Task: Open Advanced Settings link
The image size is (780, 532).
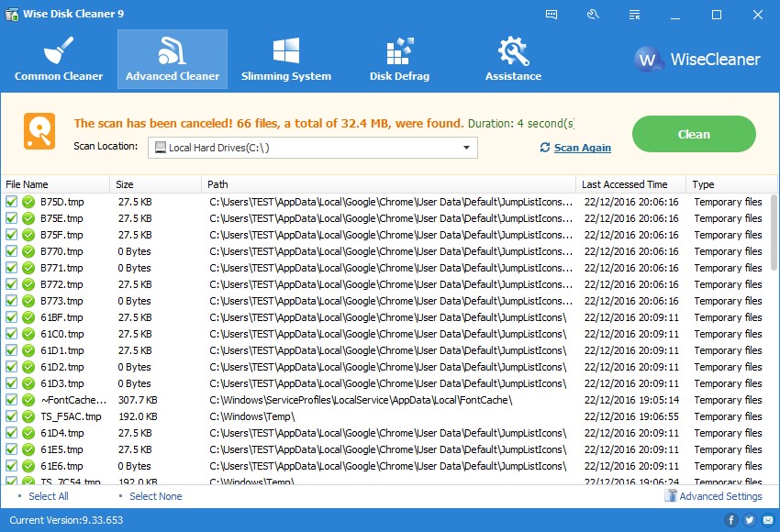Action: pyautogui.click(x=720, y=496)
